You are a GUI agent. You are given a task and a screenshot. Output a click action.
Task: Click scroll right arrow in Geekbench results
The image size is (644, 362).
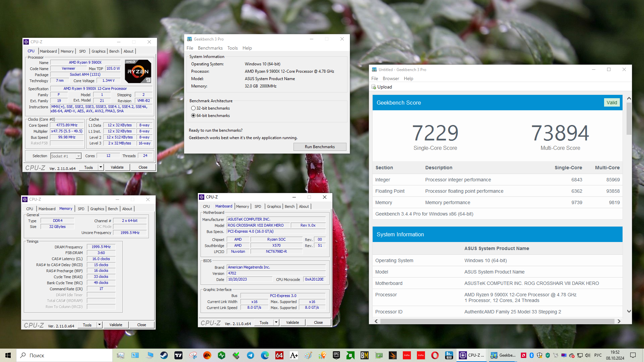[619, 321]
